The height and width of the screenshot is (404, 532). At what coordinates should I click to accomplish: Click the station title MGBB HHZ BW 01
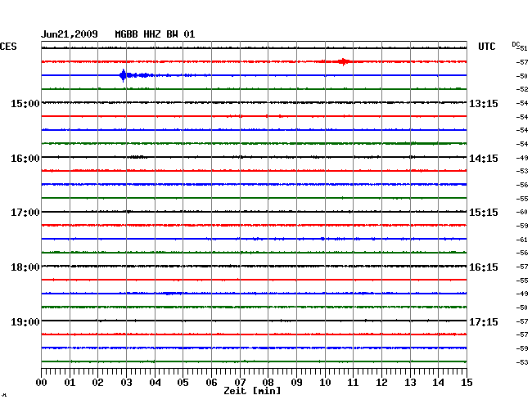pyautogui.click(x=155, y=34)
